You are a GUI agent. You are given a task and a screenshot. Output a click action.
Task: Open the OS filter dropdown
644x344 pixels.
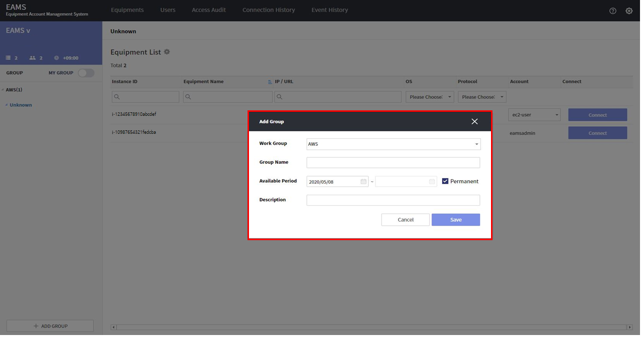429,97
